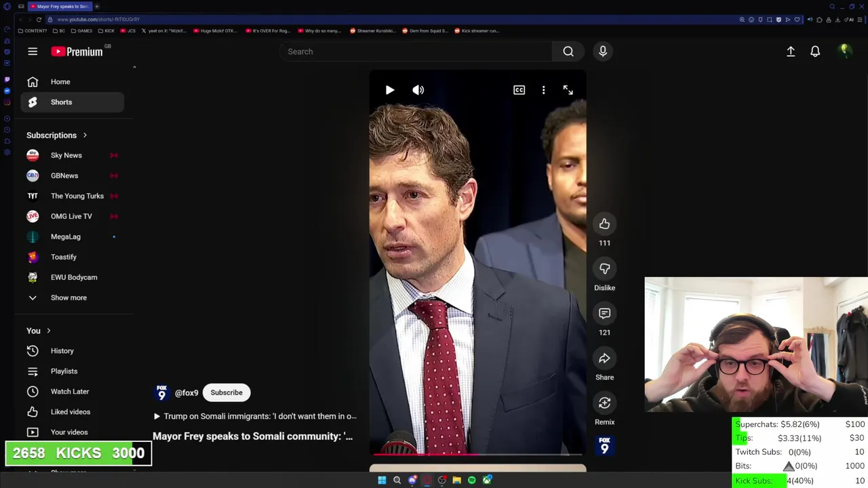Viewport: 868px width, 488px height.
Task: Open the EWU Bodycam subscription
Action: click(x=73, y=277)
